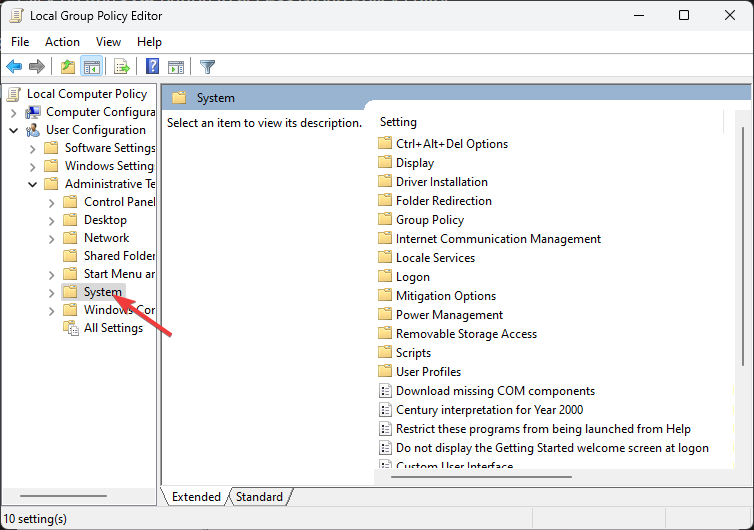Click the Computer Configuration computer icon

[x=33, y=112]
